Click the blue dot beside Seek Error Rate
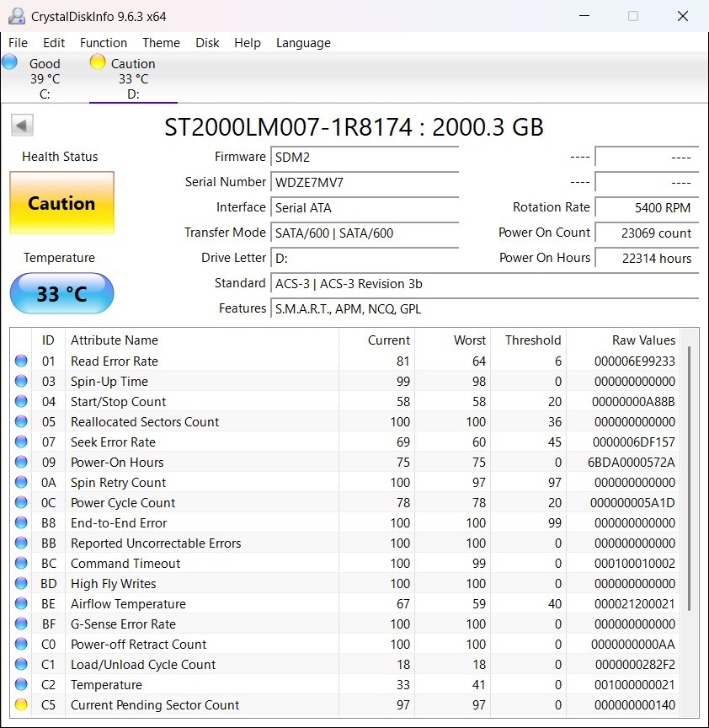The height and width of the screenshot is (728, 709). pos(19,442)
